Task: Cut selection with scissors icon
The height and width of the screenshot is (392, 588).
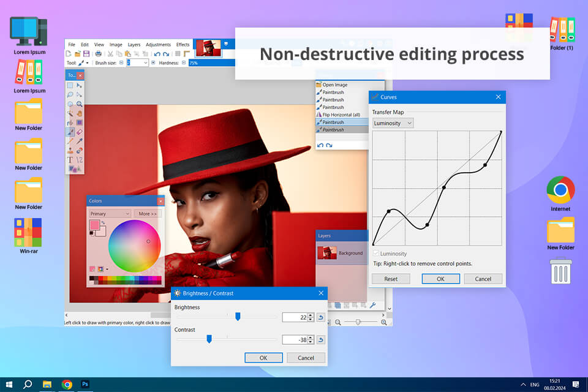Action: click(x=111, y=54)
